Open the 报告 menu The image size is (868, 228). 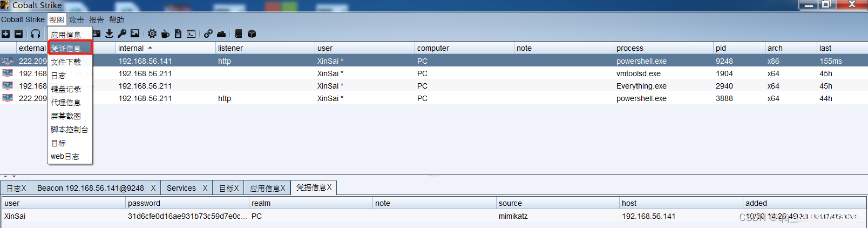97,19
